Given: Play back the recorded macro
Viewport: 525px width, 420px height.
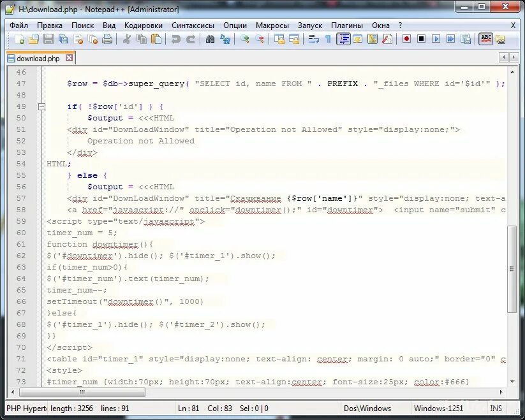Looking at the screenshot, I should tap(436, 39).
